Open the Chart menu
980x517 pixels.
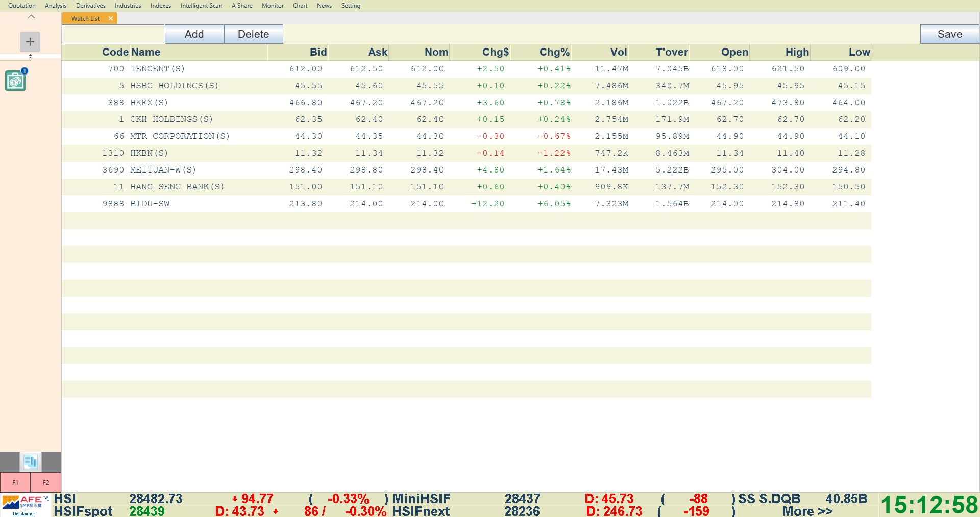coord(300,6)
